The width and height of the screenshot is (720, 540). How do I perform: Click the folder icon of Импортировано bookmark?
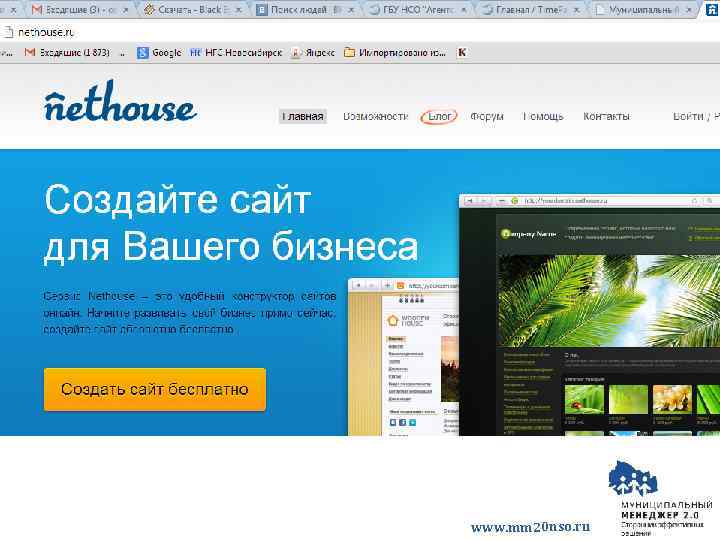tap(349, 52)
